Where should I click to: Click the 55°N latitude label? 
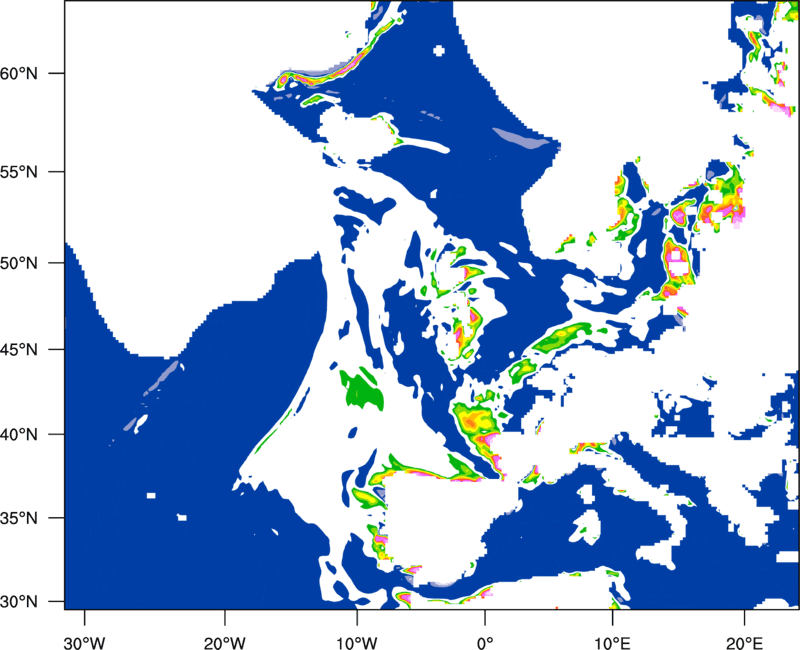19,172
